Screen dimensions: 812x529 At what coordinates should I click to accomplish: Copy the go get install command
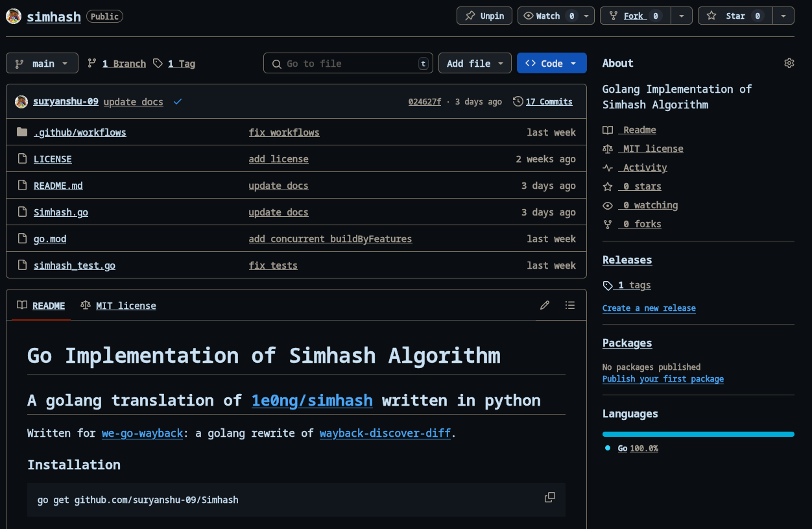550,497
